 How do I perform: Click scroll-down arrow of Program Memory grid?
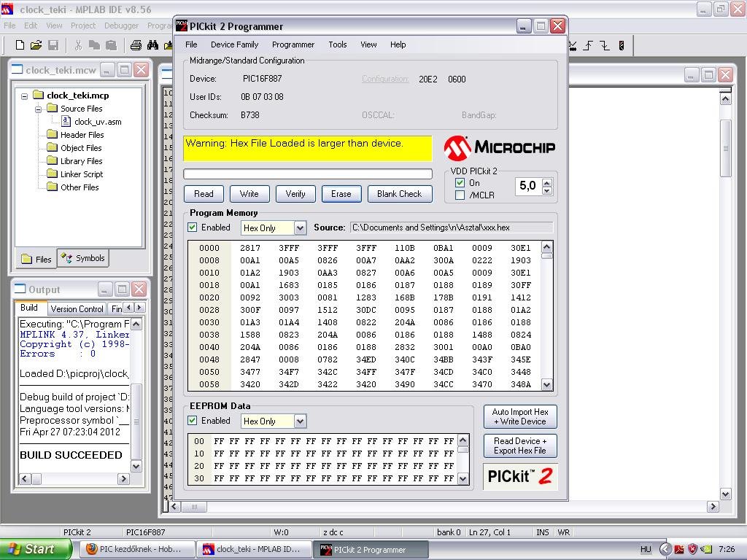547,384
